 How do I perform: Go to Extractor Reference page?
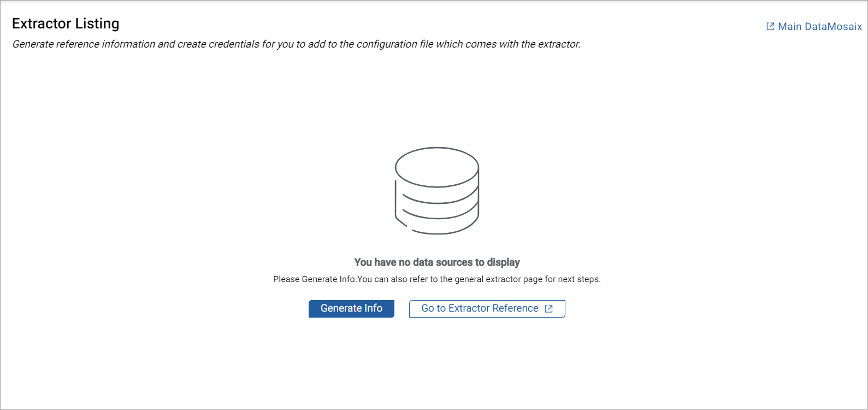click(x=486, y=308)
